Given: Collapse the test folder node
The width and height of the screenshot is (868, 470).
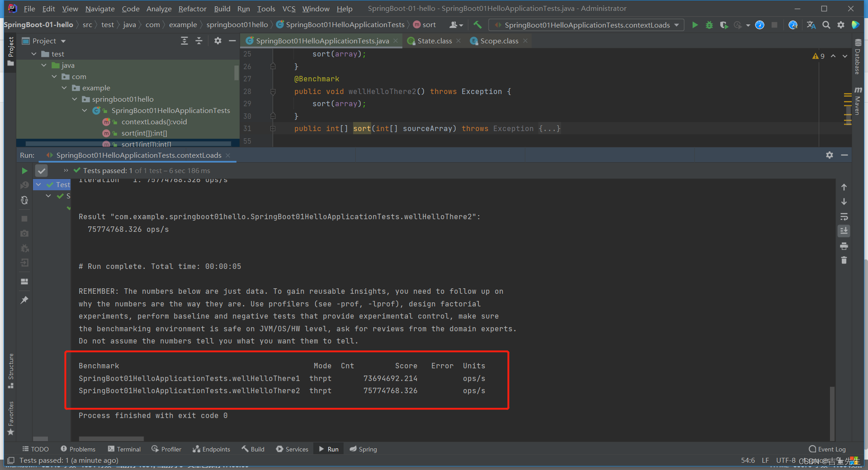Looking at the screenshot, I should click(34, 54).
